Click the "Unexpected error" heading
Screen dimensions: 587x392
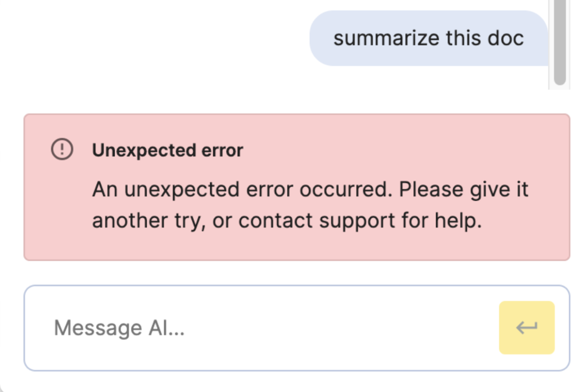click(x=168, y=150)
